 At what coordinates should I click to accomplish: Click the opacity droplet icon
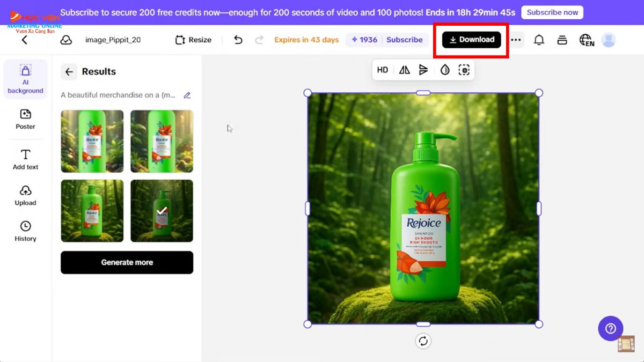click(444, 70)
